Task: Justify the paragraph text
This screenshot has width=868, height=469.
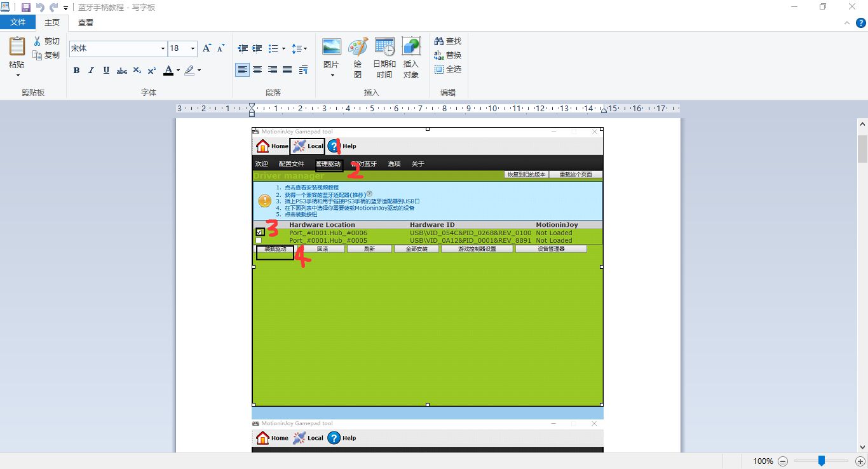Action: coord(287,70)
